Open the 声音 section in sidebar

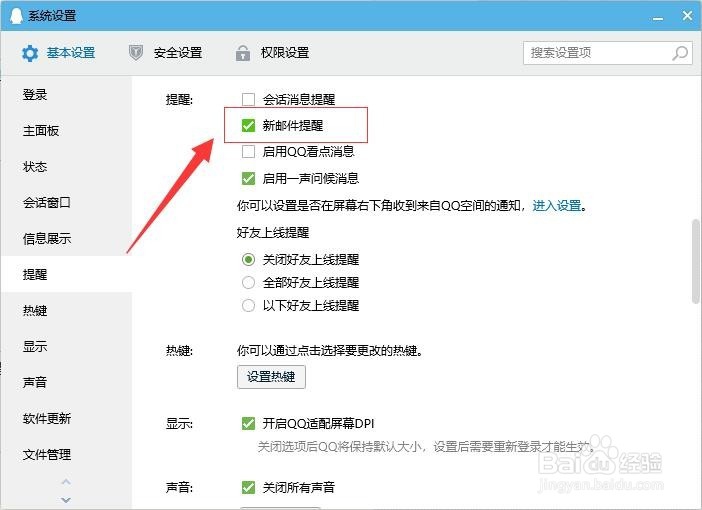(x=66, y=382)
